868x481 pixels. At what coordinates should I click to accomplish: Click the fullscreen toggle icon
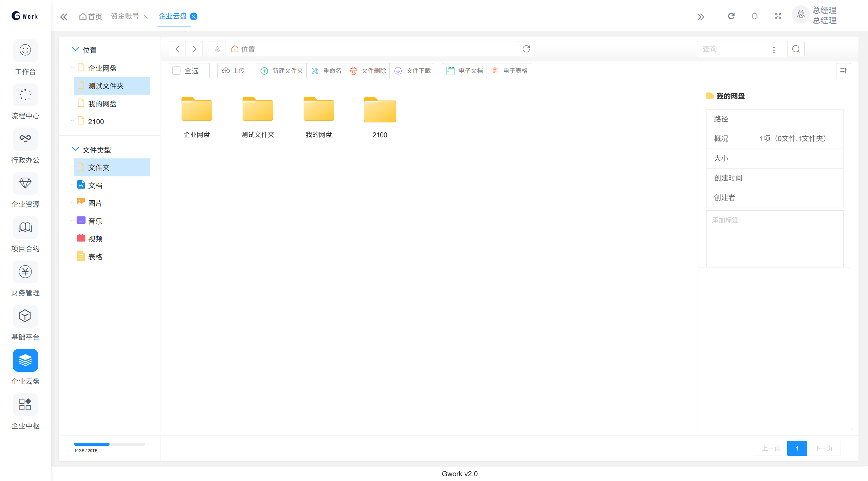(778, 16)
